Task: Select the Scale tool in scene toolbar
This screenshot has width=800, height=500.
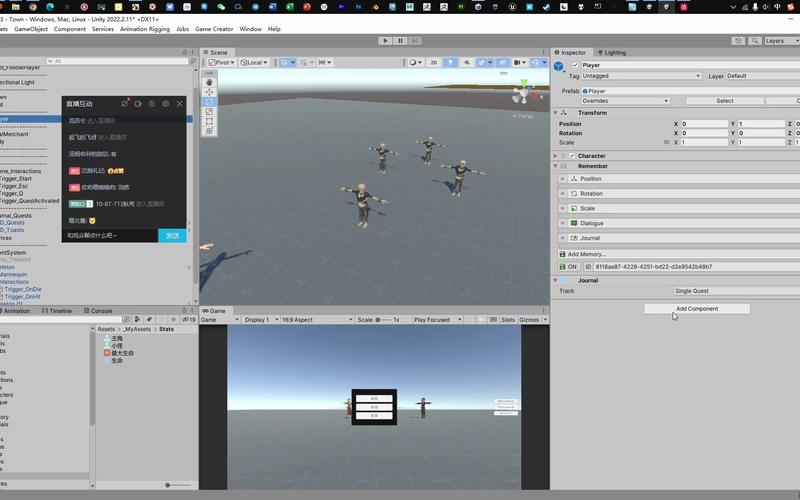Action: tap(209, 111)
